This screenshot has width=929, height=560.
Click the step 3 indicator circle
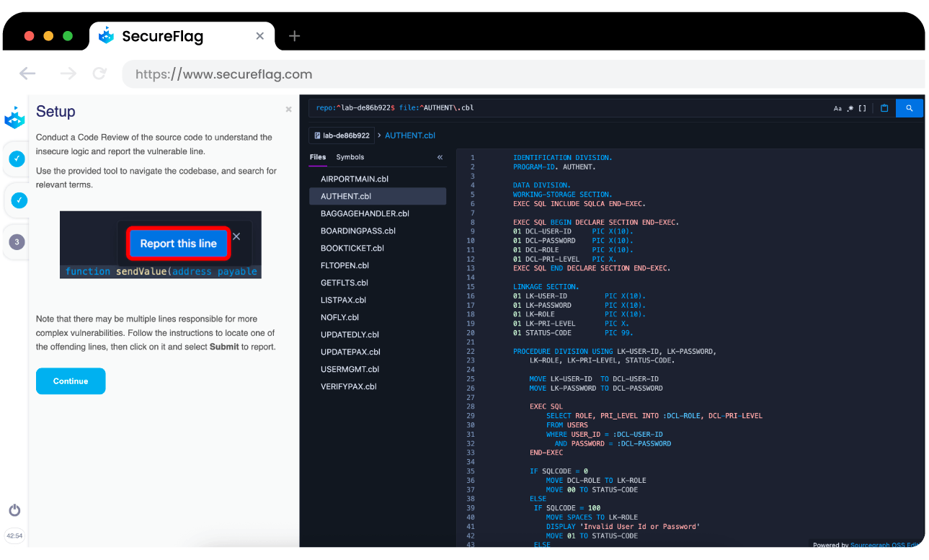tap(16, 241)
